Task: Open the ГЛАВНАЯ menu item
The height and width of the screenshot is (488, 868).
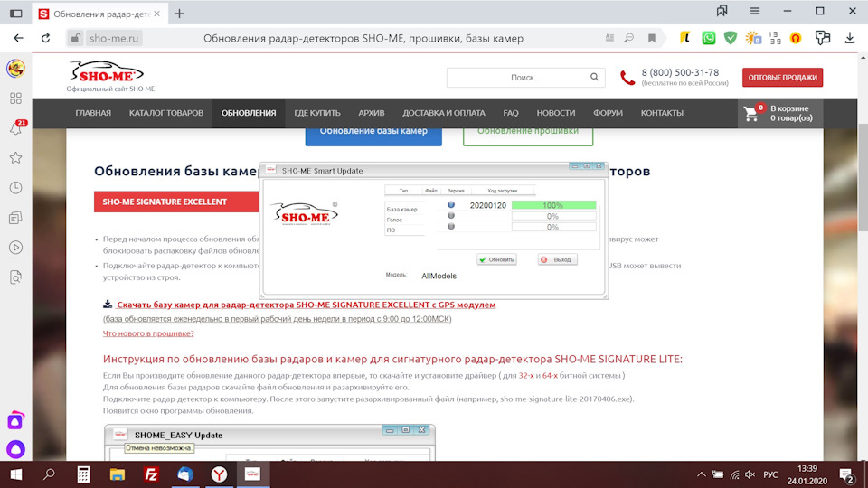Action: (93, 113)
